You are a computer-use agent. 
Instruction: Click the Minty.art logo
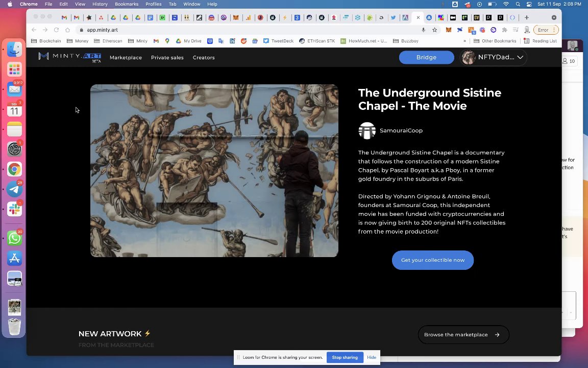tap(70, 57)
